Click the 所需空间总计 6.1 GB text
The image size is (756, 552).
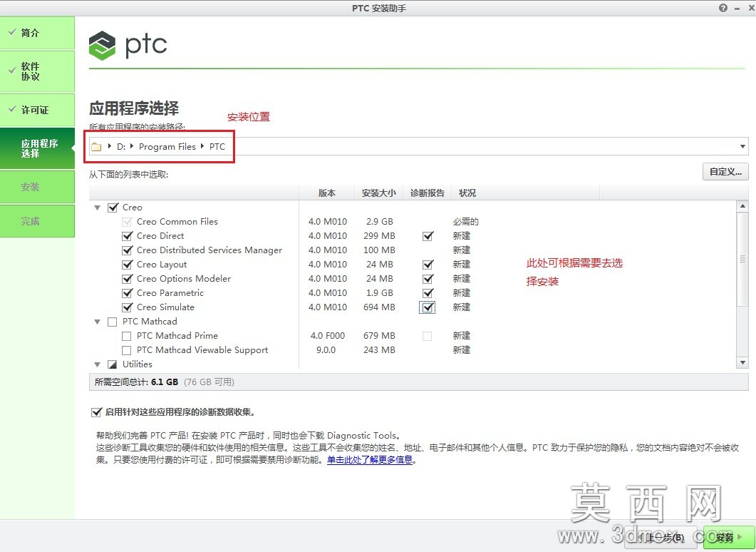(136, 382)
